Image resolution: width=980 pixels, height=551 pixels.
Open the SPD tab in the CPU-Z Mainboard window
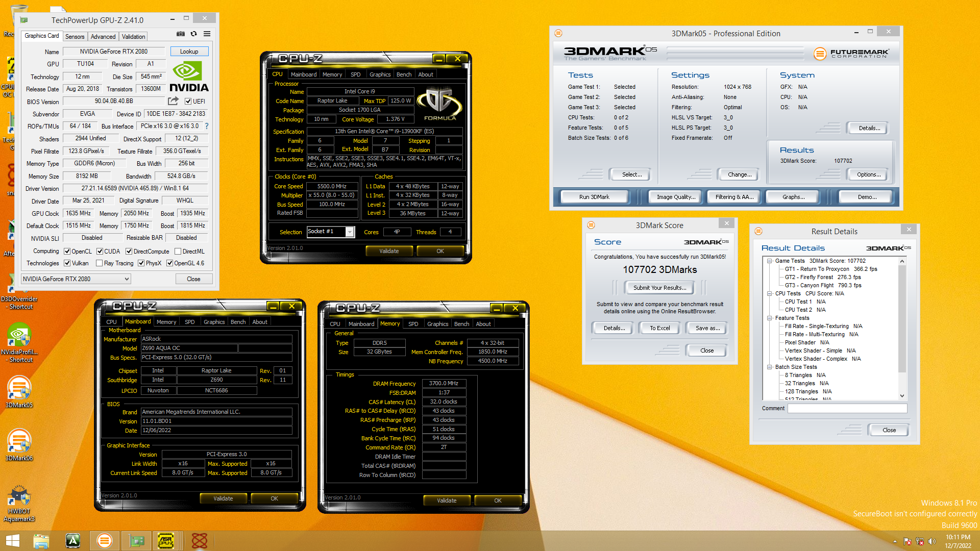(189, 322)
